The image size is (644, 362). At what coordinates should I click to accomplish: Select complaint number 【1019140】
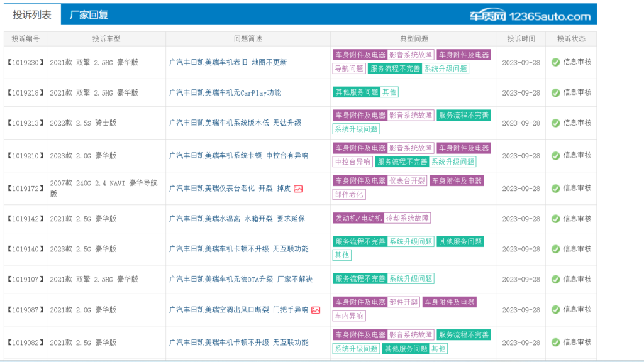25,249
